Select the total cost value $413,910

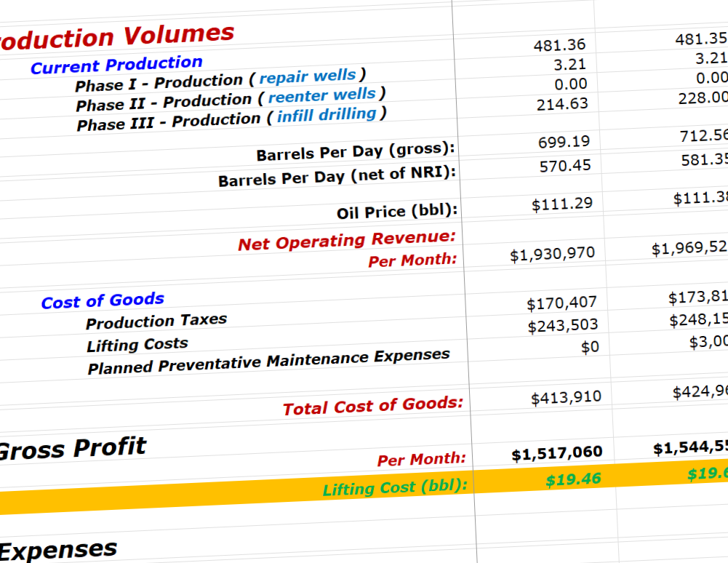(566, 398)
